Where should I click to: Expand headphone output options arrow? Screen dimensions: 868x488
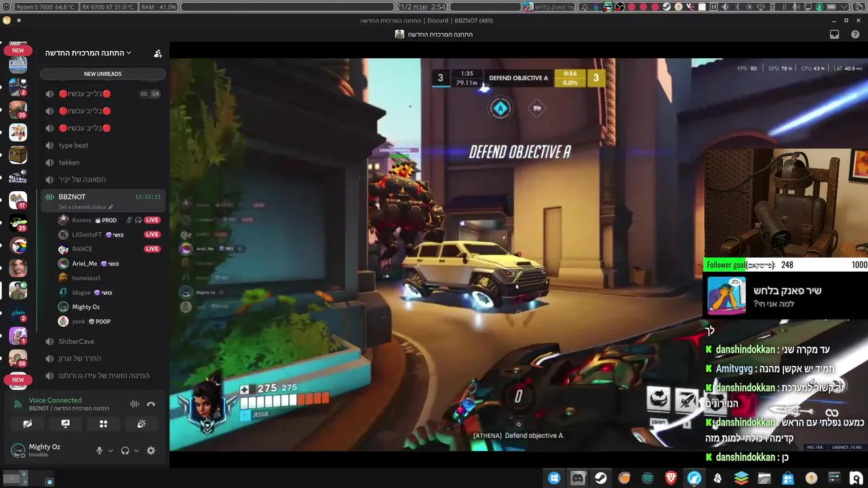136,451
